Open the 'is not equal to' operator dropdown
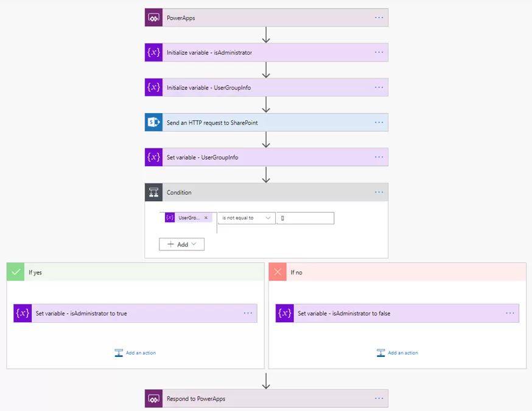Viewport: 532px width, 411px height. [246, 218]
